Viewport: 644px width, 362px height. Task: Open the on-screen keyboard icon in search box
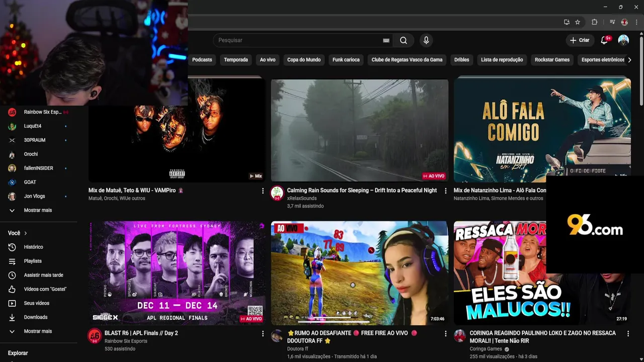(x=386, y=40)
